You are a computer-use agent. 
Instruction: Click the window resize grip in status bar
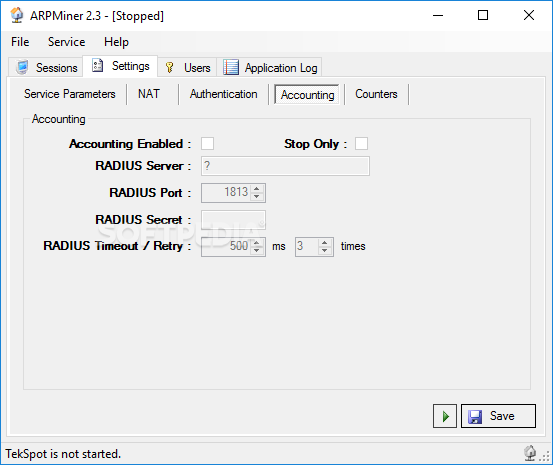click(545, 457)
